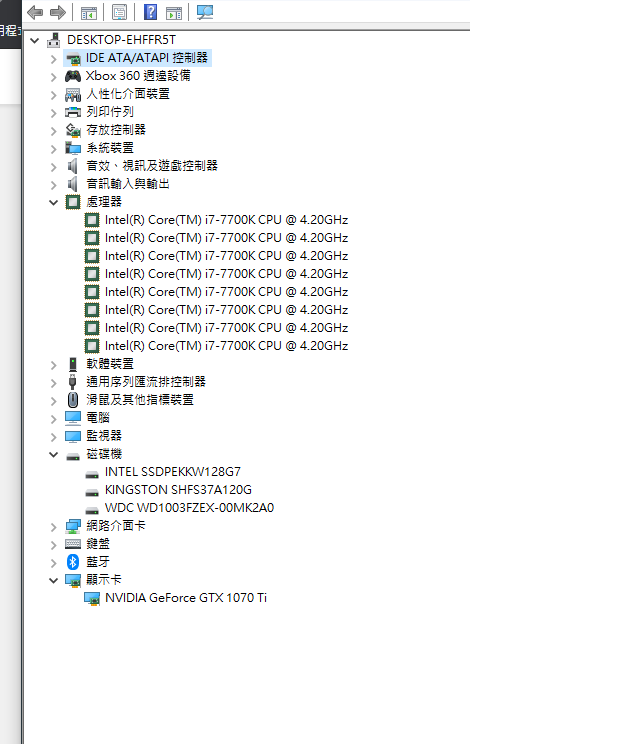Expand the 軟體裝置 category
This screenshot has width=624, height=744.
(x=54, y=365)
